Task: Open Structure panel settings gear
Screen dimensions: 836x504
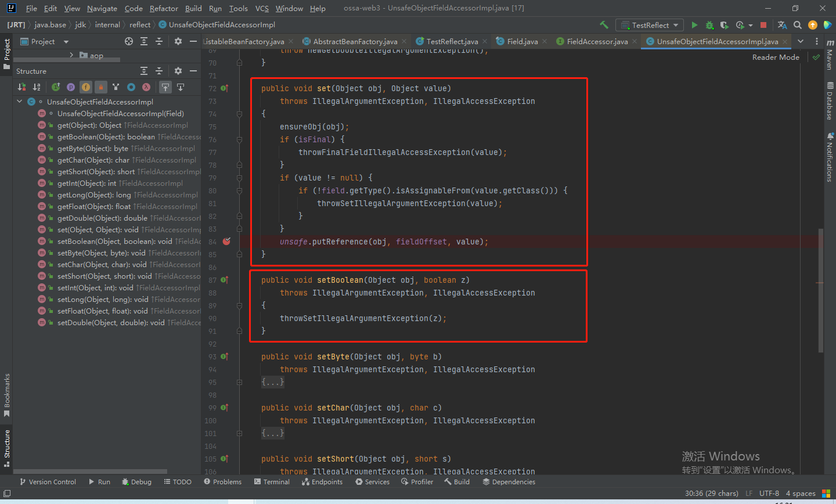Action: (178, 71)
